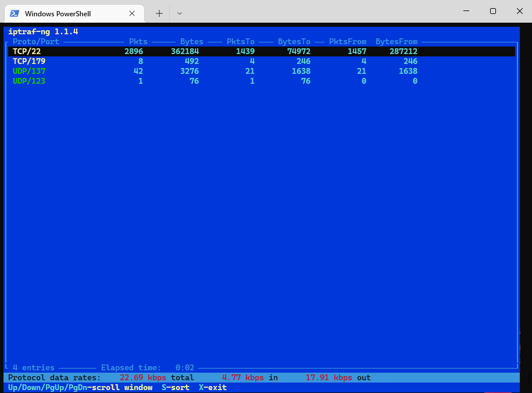The image size is (532, 393).
Task: Click the Elapsed time 0:02 indicator
Action: pyautogui.click(x=148, y=367)
